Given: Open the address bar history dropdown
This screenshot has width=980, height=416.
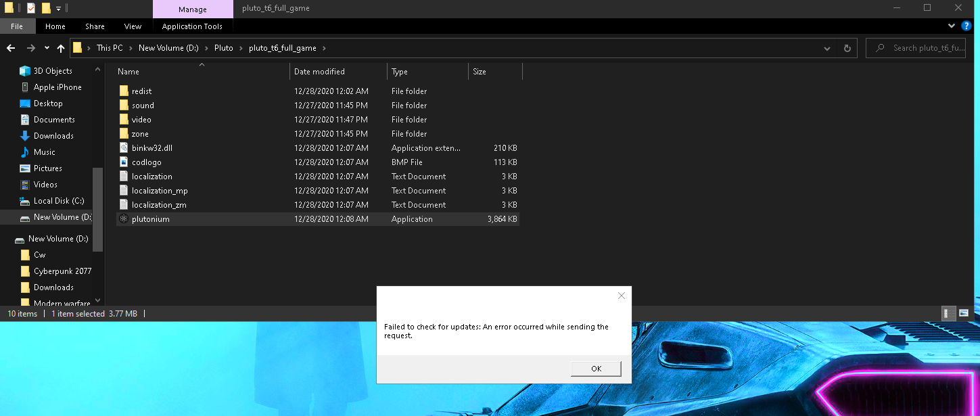Looking at the screenshot, I should 827,49.
